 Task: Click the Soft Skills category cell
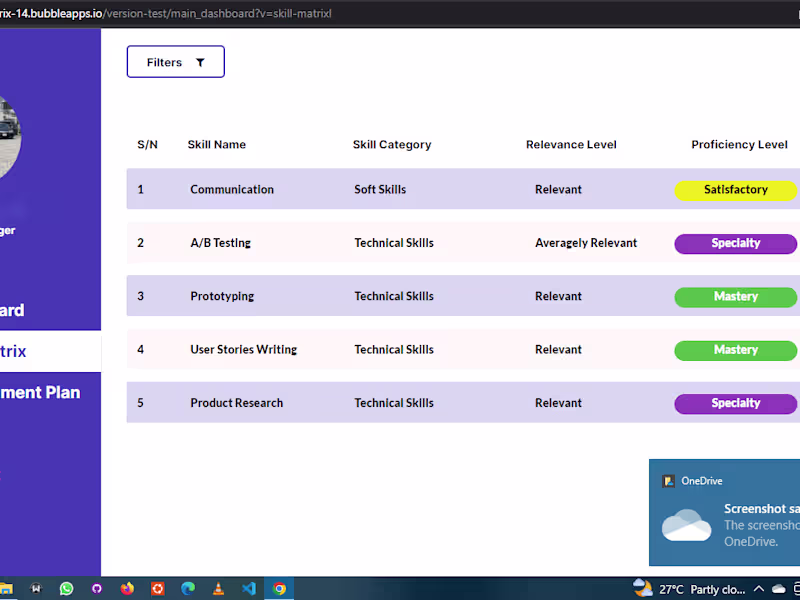coord(380,189)
